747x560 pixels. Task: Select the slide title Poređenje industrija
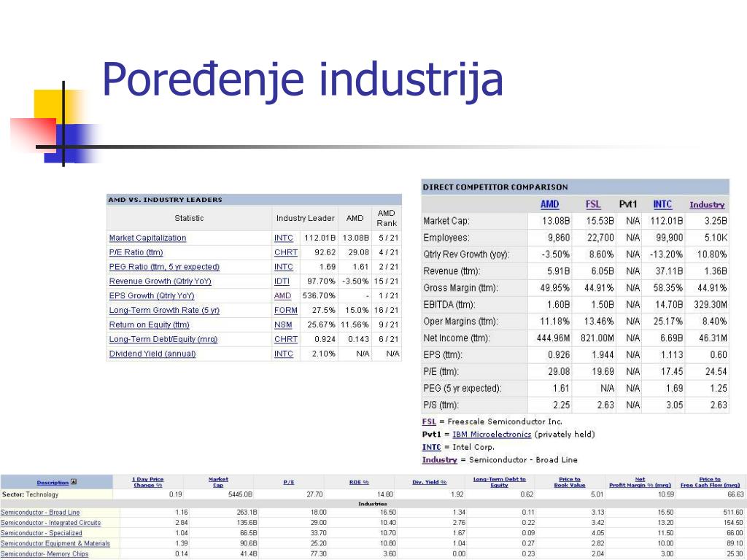coord(303,79)
